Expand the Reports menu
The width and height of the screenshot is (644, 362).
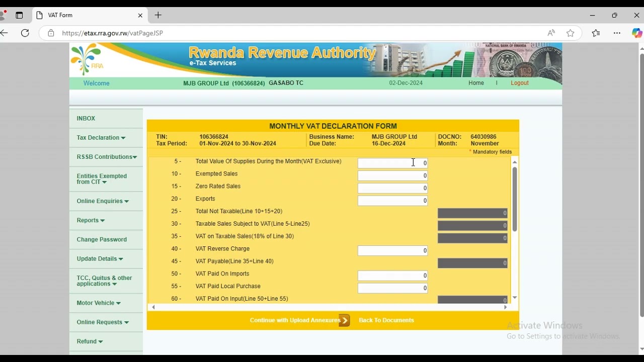point(106,220)
